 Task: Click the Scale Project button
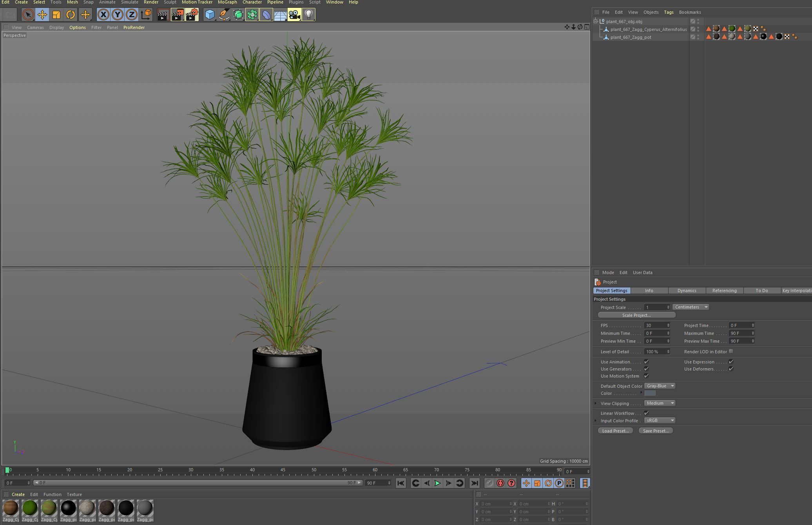point(636,315)
